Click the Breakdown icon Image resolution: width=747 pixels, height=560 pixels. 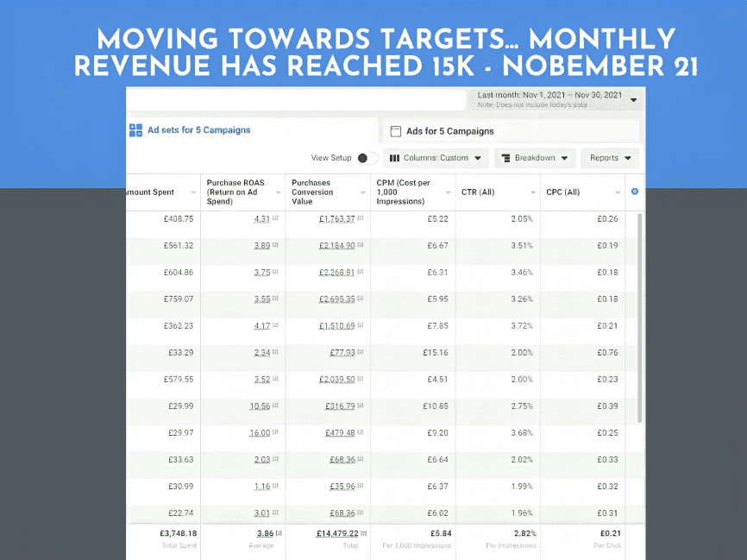coord(505,158)
